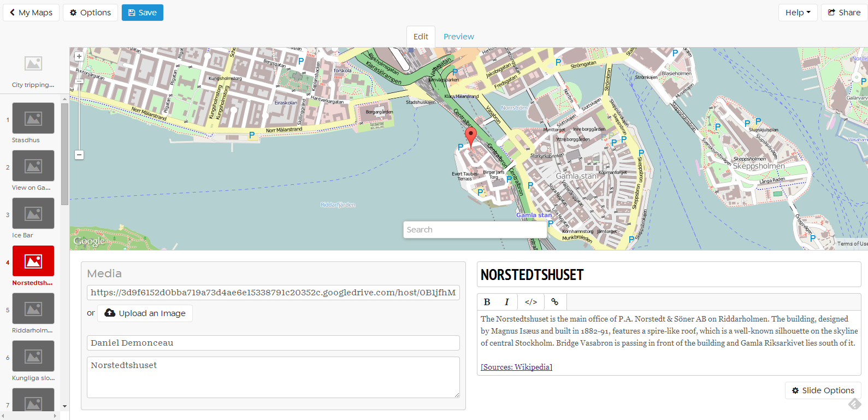Switch to HTML code view
This screenshot has width=868, height=420.
click(x=531, y=302)
